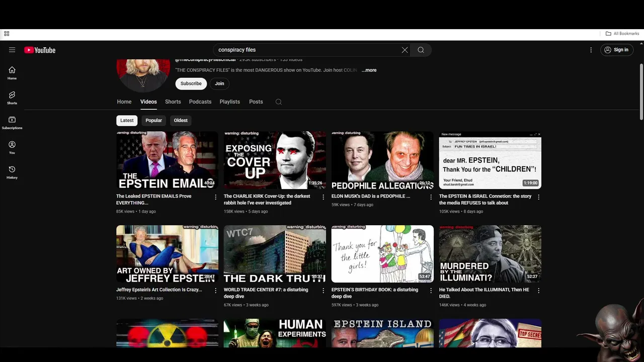Viewport: 644px width, 362px height.
Task: Open options for EPSTEIN'S BIRTHDAY BOOK video
Action: (431, 291)
